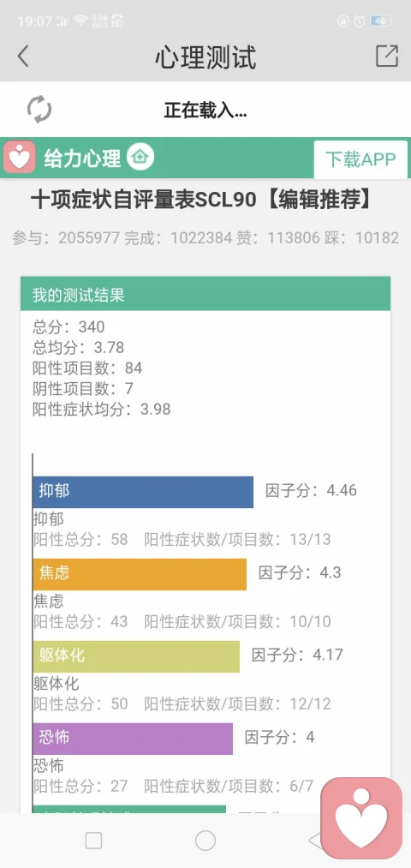Open the share icon in header

point(387,56)
